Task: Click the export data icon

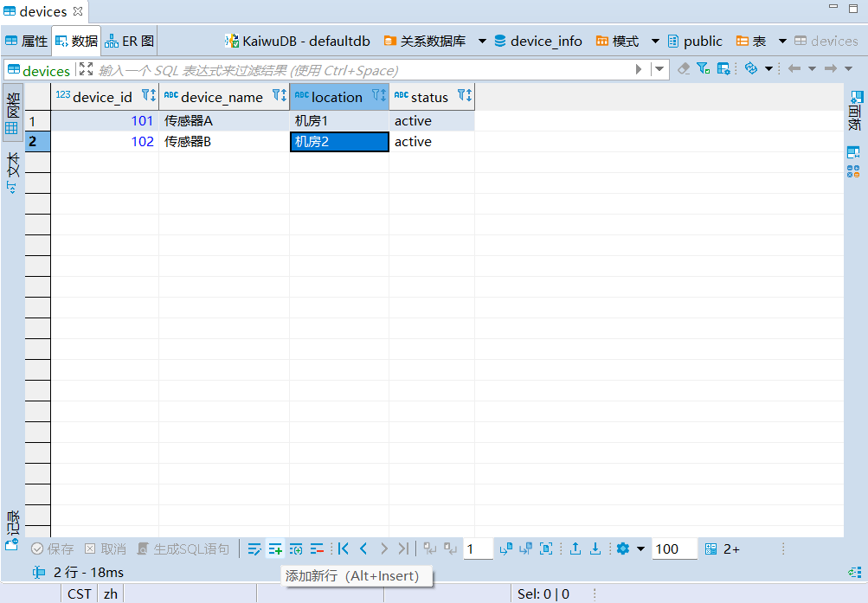Action: [575, 549]
